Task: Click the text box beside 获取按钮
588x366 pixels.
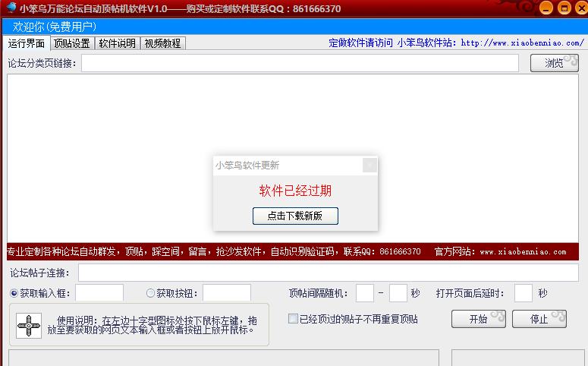Action: [x=227, y=293]
